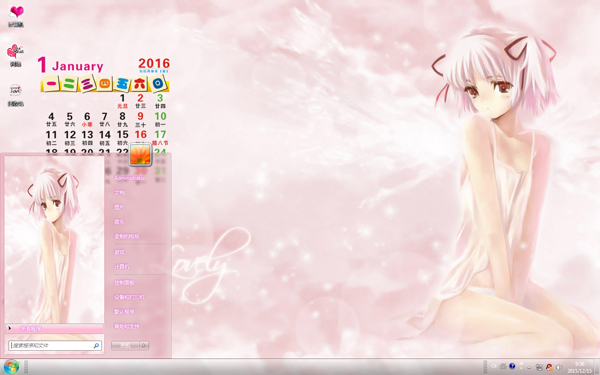Image resolution: width=600 pixels, height=375 pixels.
Task: Open the round love badge desktop icon
Action: click(x=15, y=90)
